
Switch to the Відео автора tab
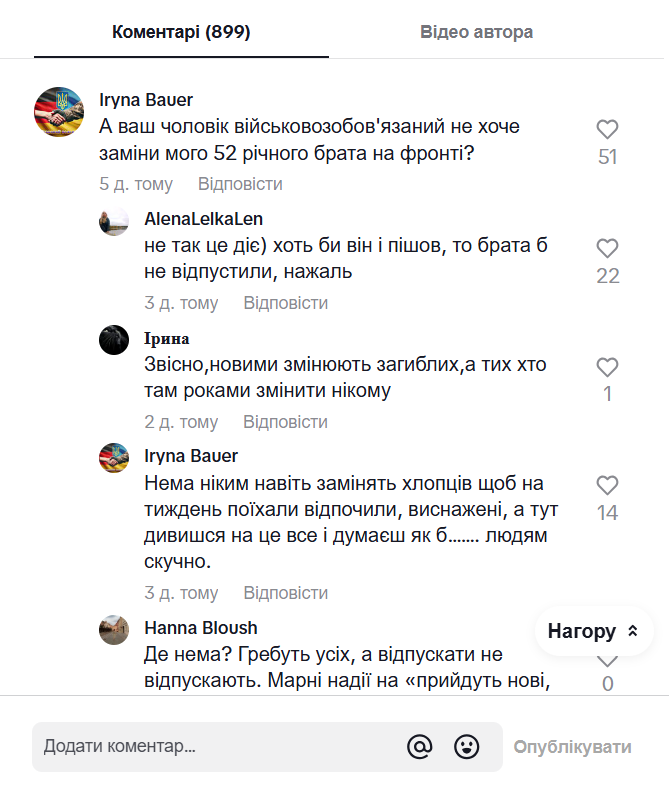point(476,32)
